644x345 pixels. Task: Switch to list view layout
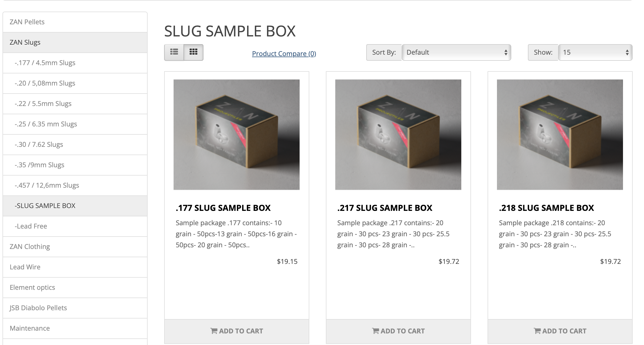tap(174, 52)
